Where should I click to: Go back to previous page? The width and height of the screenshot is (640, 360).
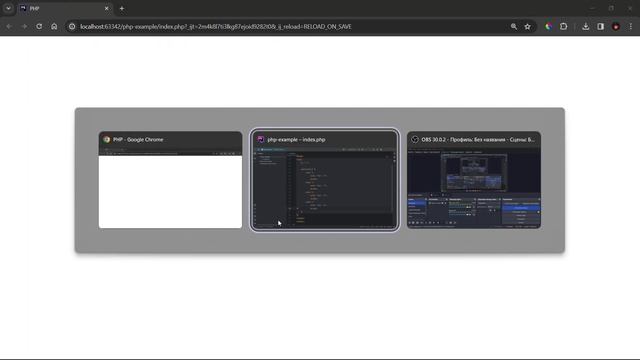tap(9, 27)
